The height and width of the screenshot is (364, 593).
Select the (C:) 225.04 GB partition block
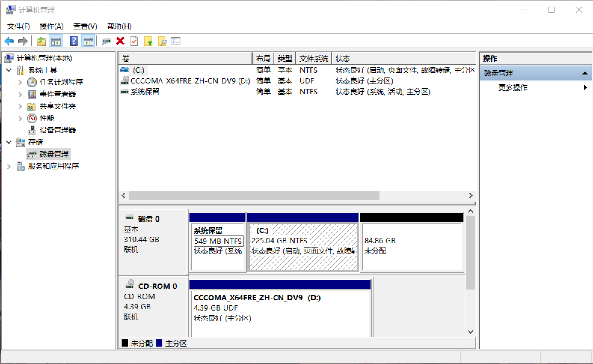(303, 242)
